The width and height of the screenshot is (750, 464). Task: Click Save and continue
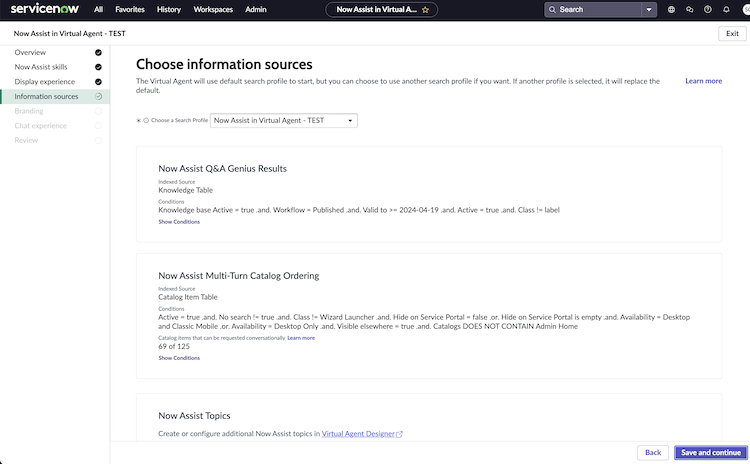pyautogui.click(x=711, y=453)
